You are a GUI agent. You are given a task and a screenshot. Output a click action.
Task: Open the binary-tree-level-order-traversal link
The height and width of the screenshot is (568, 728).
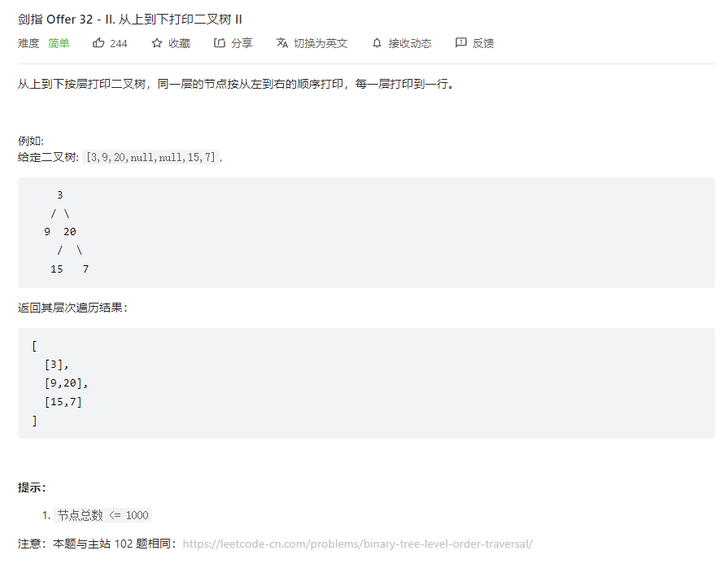pyautogui.click(x=358, y=544)
